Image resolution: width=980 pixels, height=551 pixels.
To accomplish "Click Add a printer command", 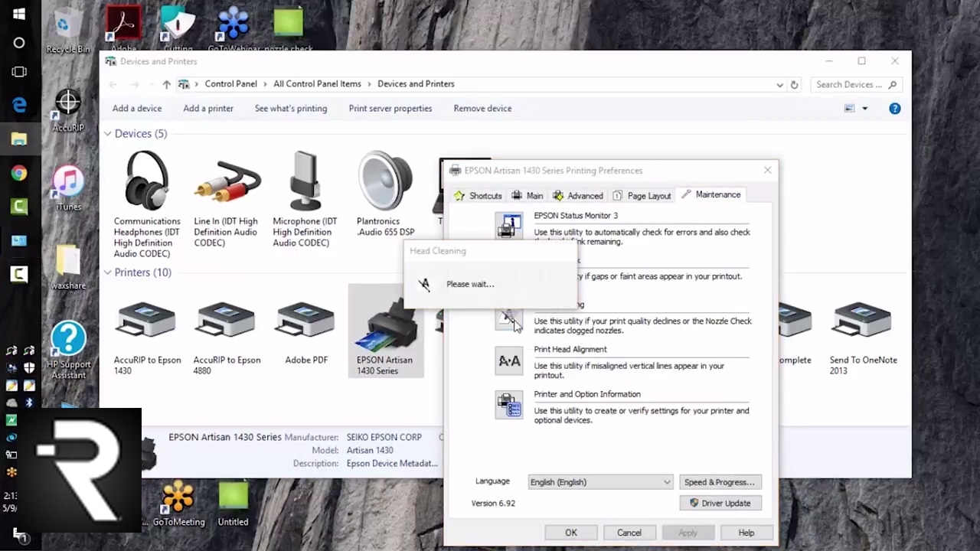I will 208,109.
